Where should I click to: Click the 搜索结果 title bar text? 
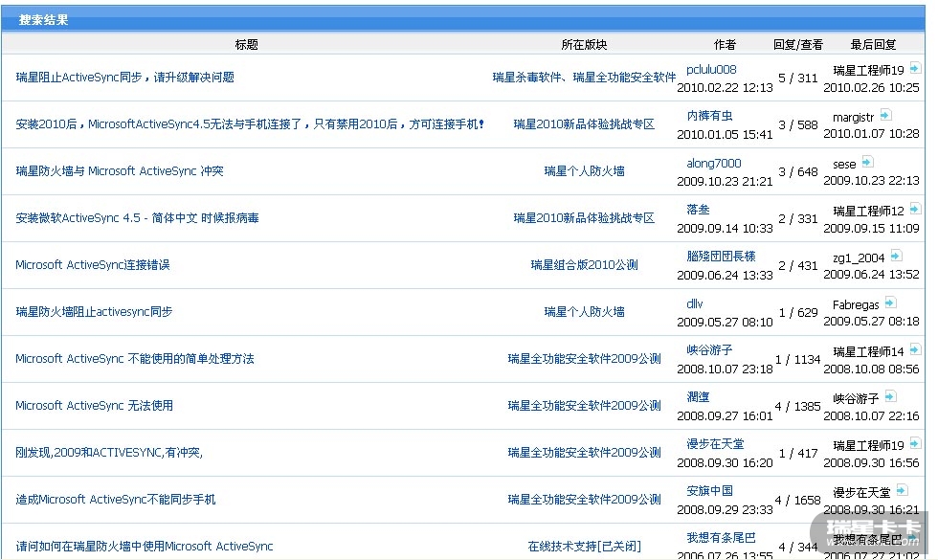[43, 20]
